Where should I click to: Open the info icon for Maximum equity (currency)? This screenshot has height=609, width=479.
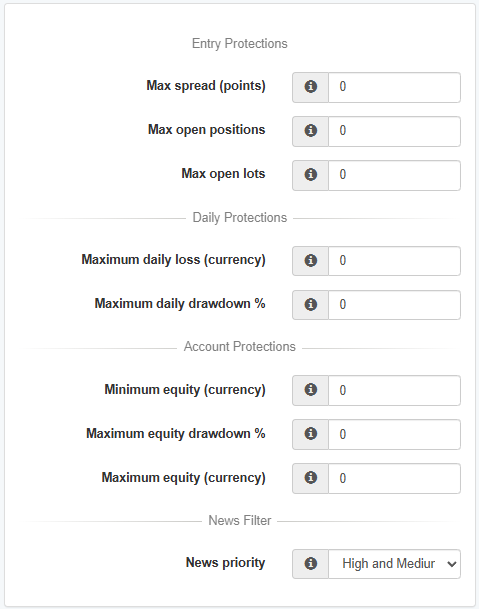tap(310, 478)
